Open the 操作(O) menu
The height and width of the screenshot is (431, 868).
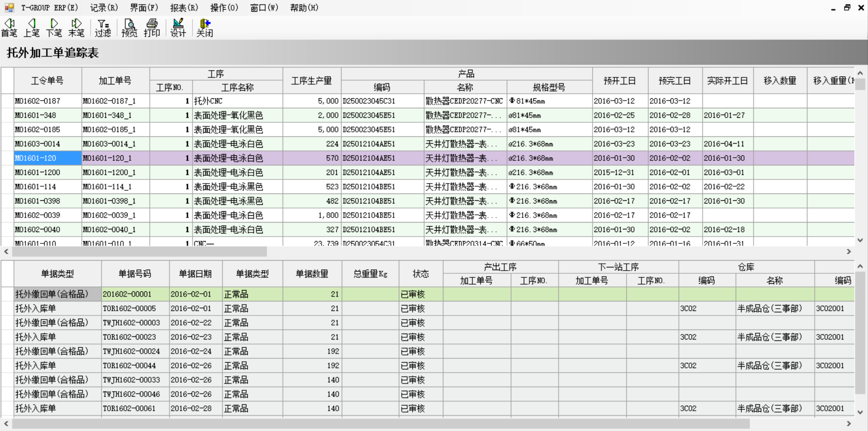224,8
